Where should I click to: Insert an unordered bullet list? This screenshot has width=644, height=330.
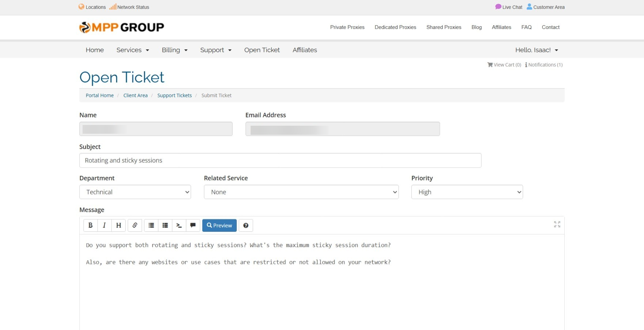[x=151, y=225]
